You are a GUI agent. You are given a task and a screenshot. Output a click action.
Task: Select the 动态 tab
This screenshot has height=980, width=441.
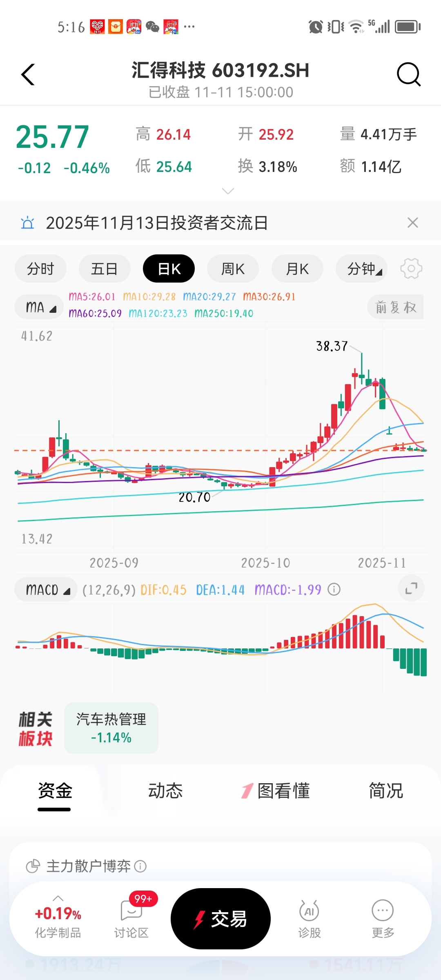tap(165, 791)
